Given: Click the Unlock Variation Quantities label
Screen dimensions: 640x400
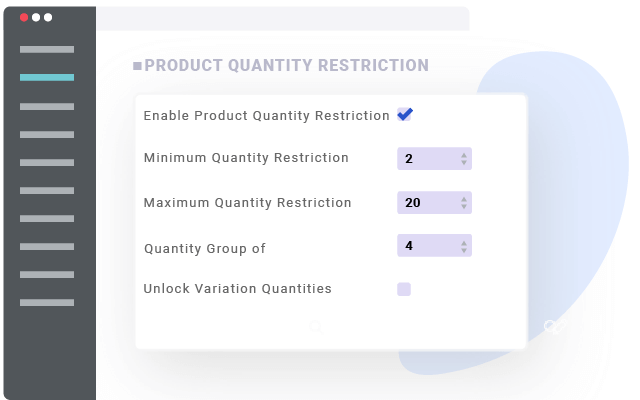Looking at the screenshot, I should pos(237,289).
